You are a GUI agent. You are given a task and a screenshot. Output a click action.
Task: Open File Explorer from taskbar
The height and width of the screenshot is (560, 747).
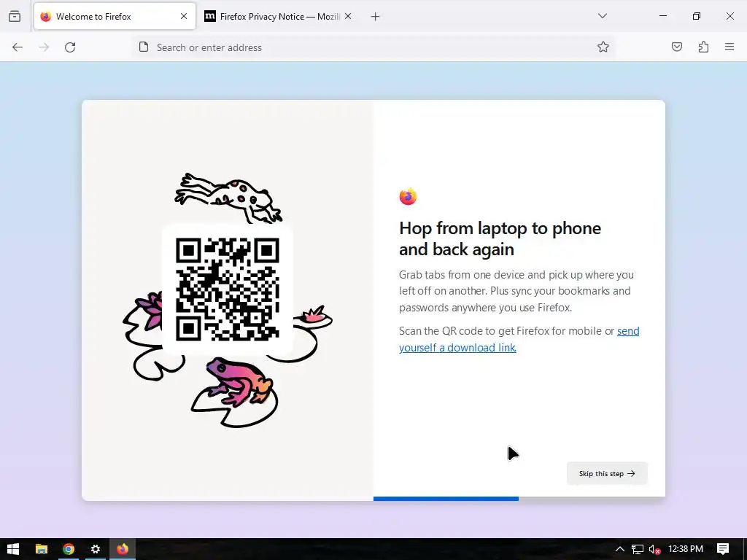point(42,549)
